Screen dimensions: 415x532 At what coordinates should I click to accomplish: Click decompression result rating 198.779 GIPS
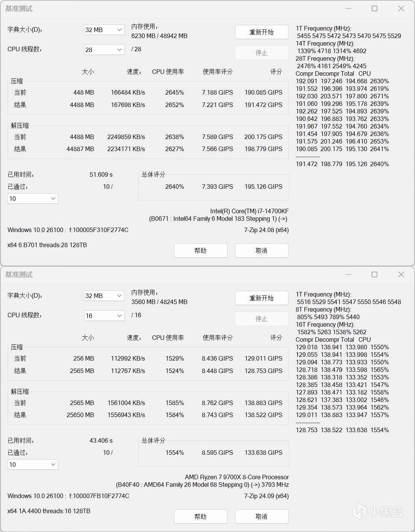(x=263, y=149)
